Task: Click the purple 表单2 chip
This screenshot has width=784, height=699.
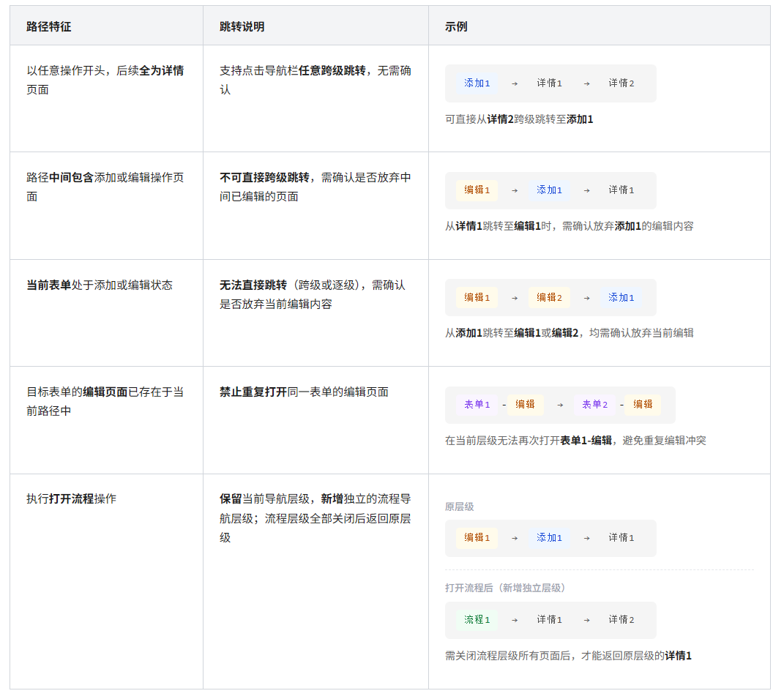Action: point(595,405)
